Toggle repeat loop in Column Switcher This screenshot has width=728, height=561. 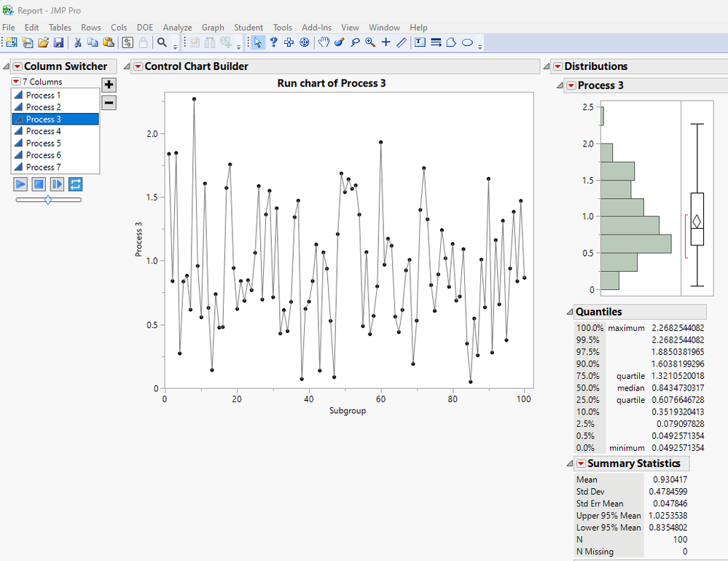[75, 184]
